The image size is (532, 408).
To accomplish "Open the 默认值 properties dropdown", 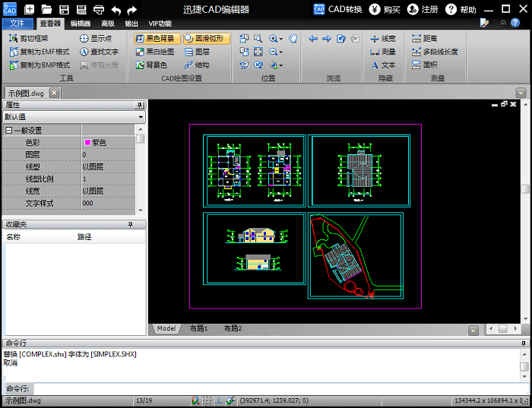I will point(141,117).
